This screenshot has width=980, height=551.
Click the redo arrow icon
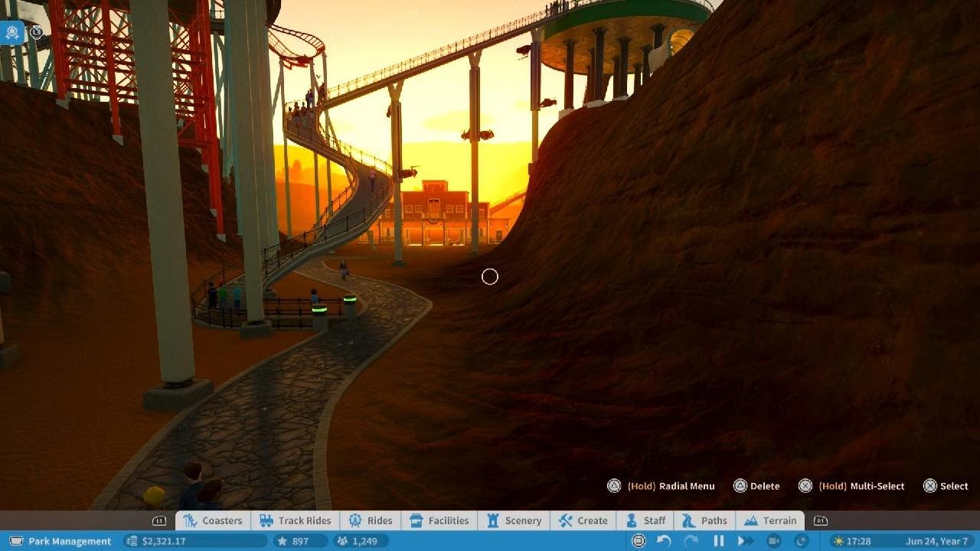pyautogui.click(x=691, y=541)
